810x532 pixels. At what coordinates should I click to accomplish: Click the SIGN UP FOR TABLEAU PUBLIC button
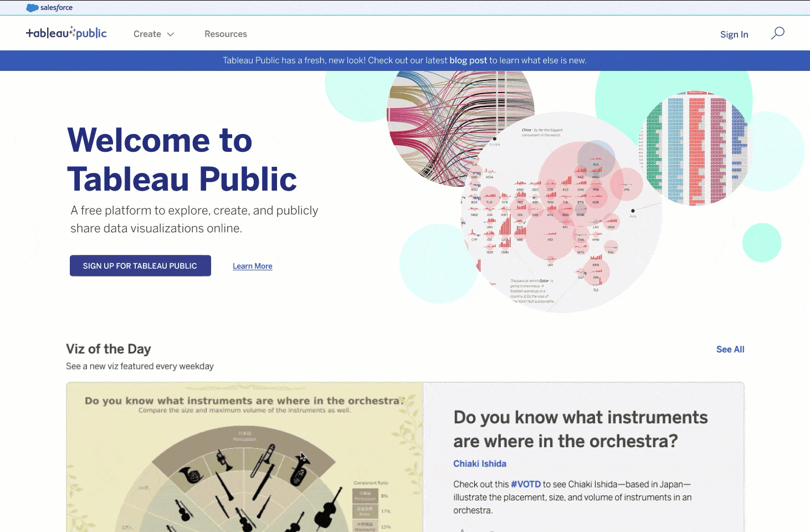(x=140, y=265)
